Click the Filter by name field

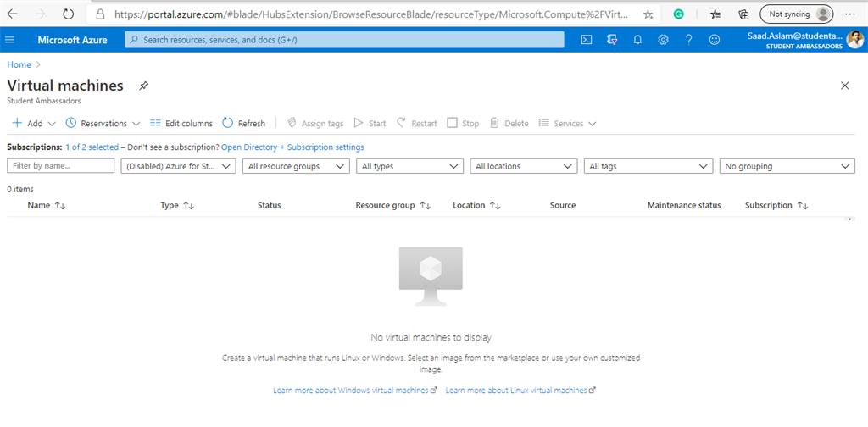click(x=61, y=166)
